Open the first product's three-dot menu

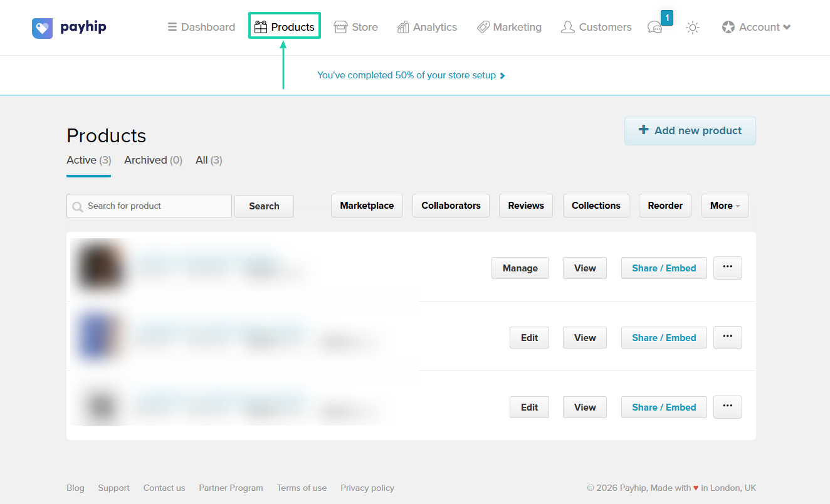click(727, 268)
